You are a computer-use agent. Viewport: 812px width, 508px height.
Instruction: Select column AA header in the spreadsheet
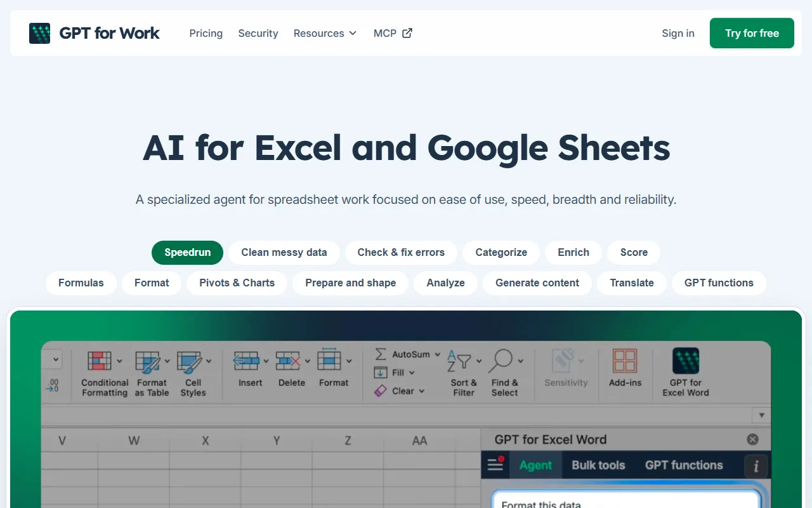tap(419, 440)
